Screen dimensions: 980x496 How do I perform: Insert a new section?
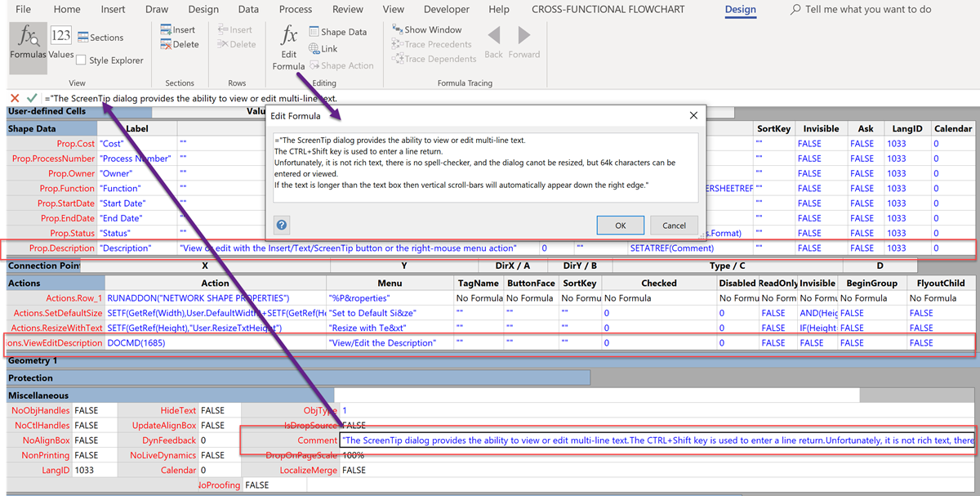click(x=177, y=29)
